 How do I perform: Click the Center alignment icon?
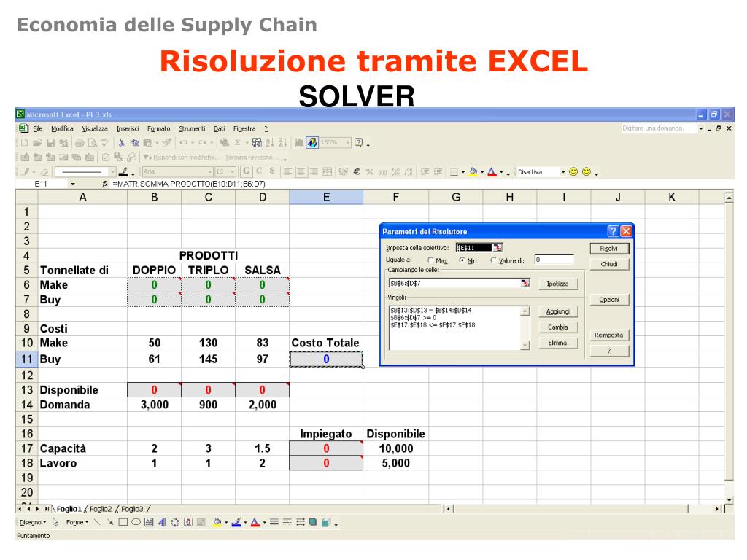[x=301, y=171]
